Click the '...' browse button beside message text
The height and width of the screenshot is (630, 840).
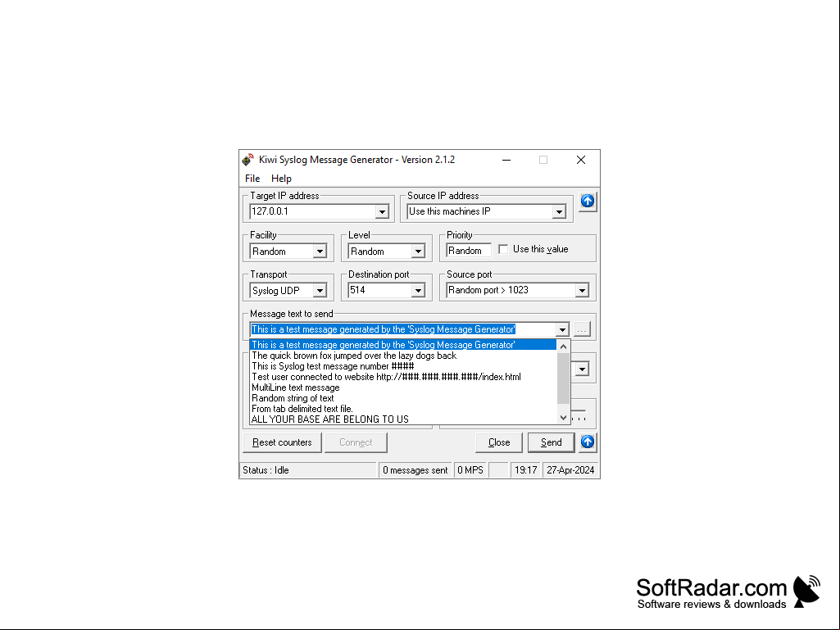coord(582,329)
